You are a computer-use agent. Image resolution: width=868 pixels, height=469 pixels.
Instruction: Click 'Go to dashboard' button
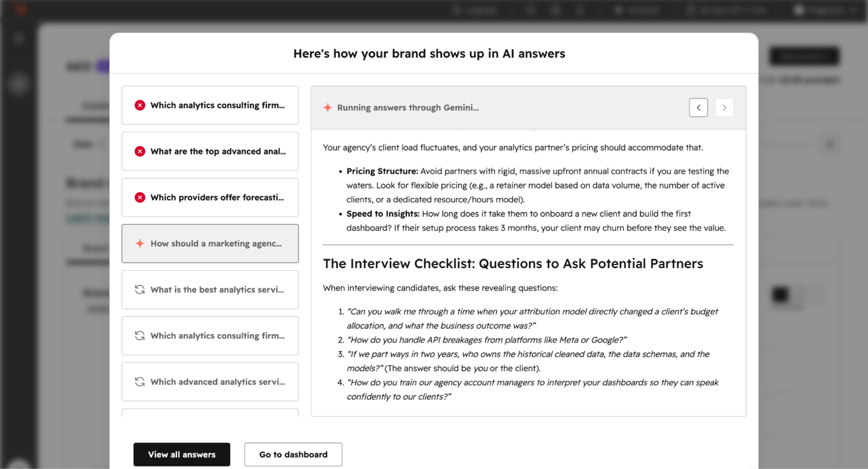[x=293, y=455]
